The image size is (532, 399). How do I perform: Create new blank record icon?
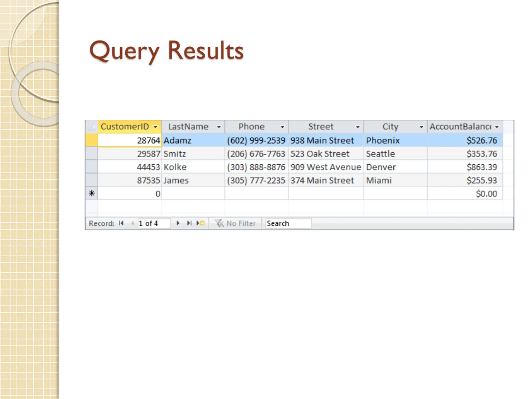200,223
